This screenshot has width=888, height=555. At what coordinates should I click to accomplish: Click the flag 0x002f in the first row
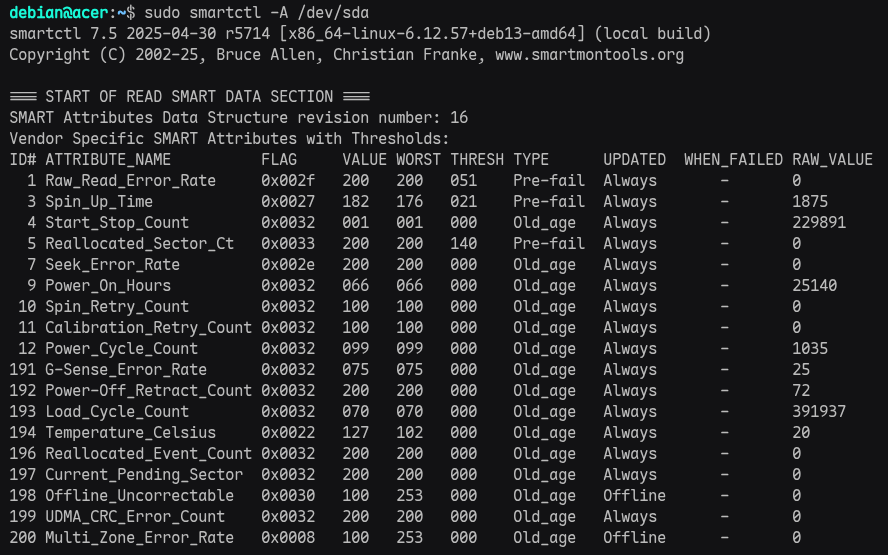288,181
